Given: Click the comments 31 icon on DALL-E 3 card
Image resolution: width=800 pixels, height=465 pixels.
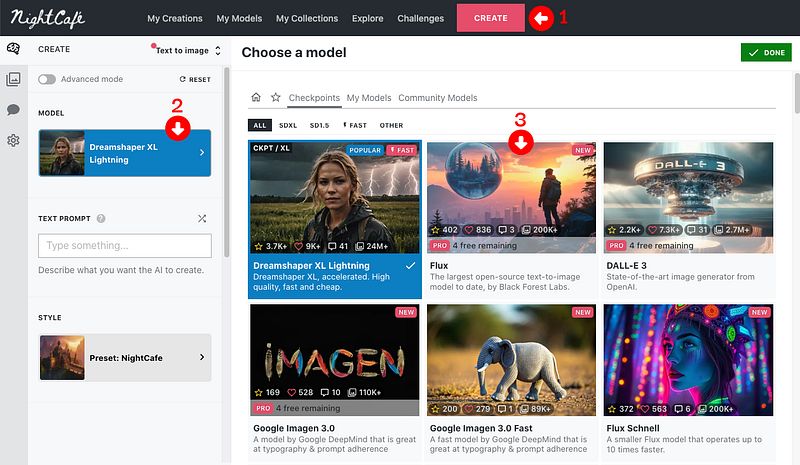Looking at the screenshot, I should coord(697,230).
